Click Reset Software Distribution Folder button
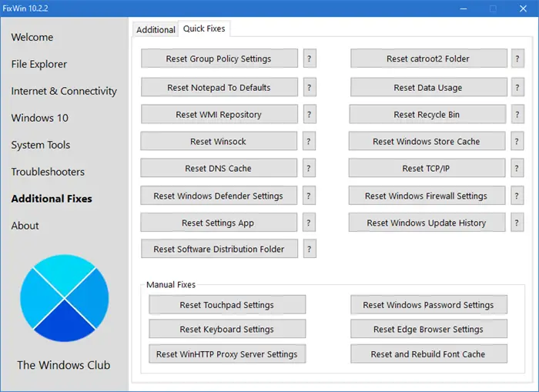The width and height of the screenshot is (539, 392). click(219, 249)
